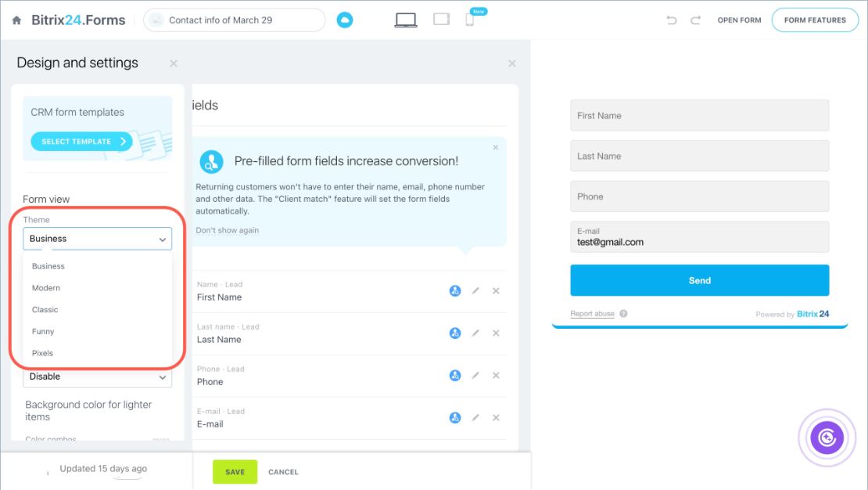Remove the First Name field
This screenshot has height=490, width=868.
(496, 291)
